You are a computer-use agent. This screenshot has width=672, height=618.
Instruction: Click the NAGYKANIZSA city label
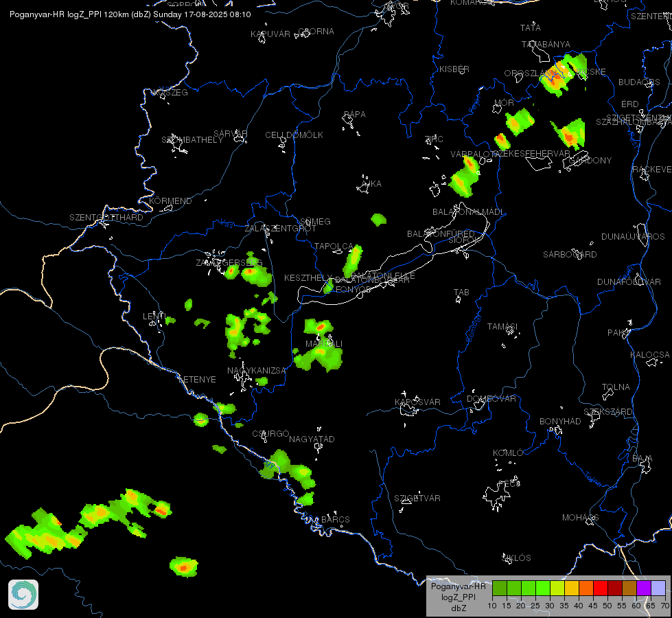[257, 371]
